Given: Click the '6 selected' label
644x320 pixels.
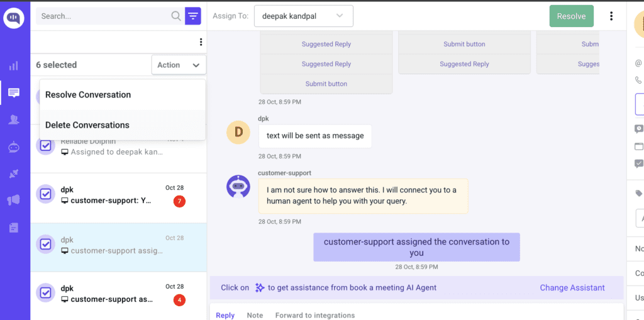Looking at the screenshot, I should coord(56,65).
